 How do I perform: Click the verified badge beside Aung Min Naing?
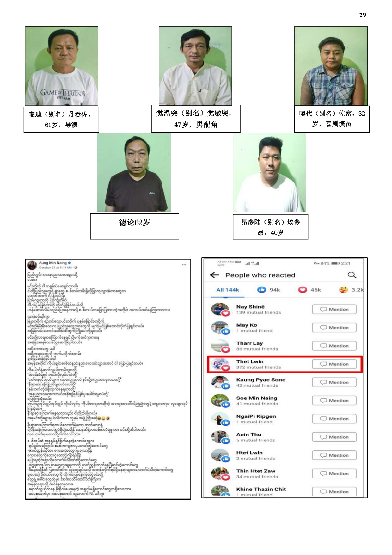click(x=70, y=262)
